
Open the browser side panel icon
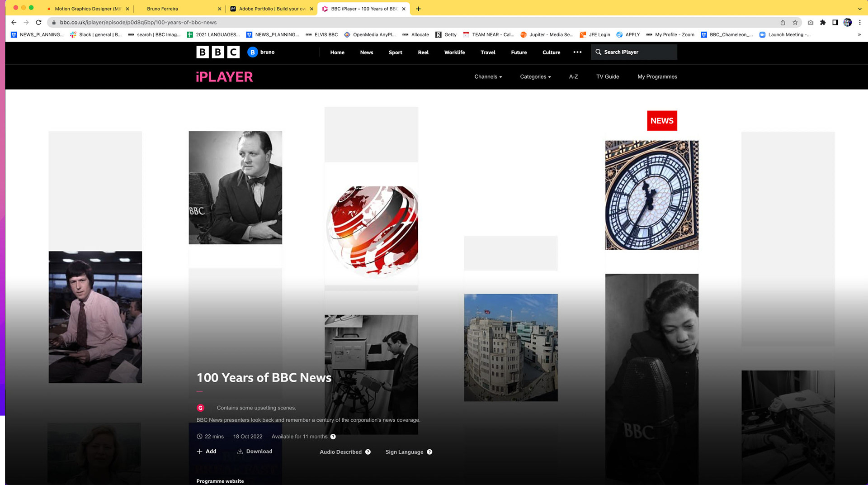tap(835, 22)
